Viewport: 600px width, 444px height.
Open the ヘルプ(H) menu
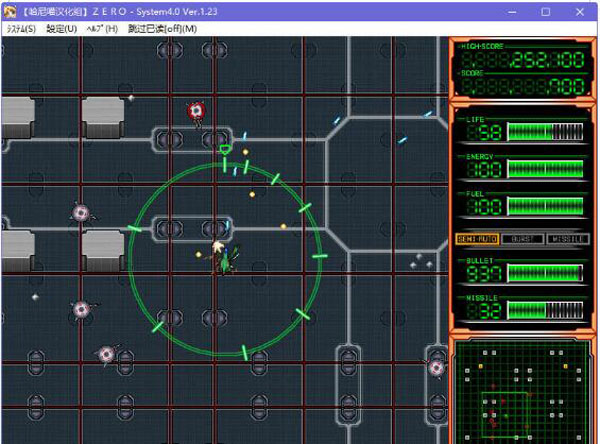[x=102, y=29]
